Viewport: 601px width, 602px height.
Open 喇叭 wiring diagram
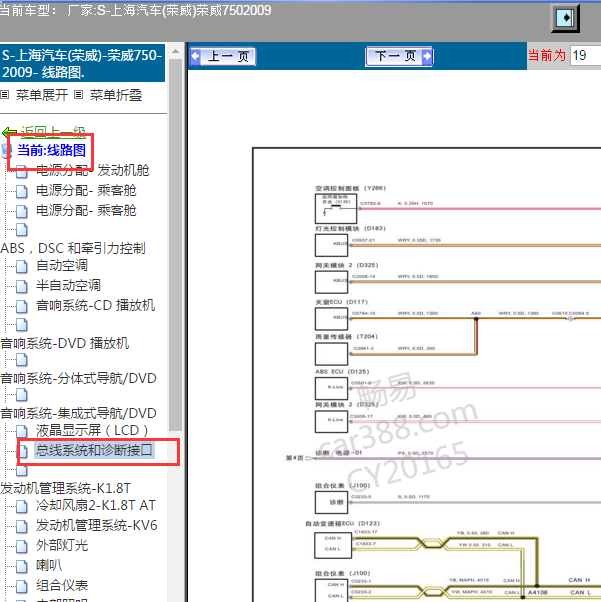click(49, 565)
